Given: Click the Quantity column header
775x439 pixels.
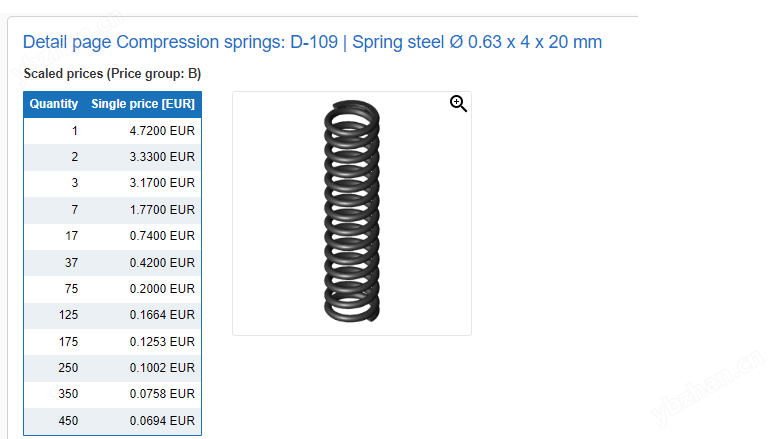Looking at the screenshot, I should pos(54,104).
